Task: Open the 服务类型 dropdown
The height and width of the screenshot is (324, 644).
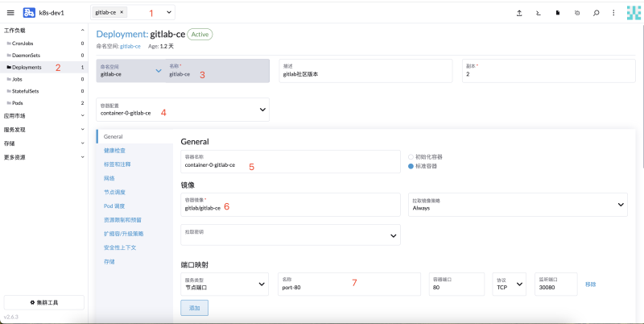Action: [x=225, y=284]
